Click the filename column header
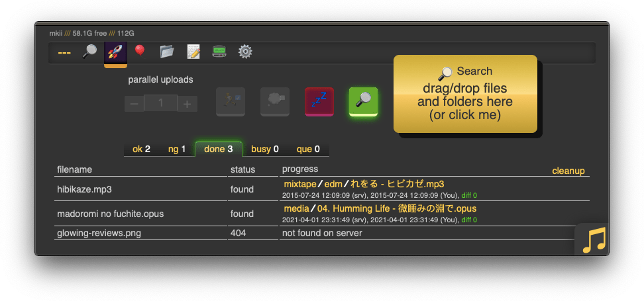The height and width of the screenshot is (301, 644). pyautogui.click(x=74, y=170)
